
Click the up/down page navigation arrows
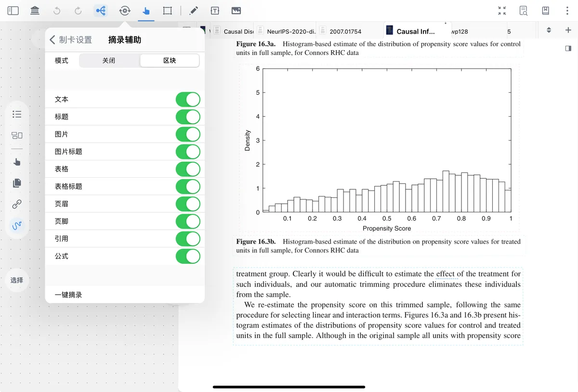point(549,30)
